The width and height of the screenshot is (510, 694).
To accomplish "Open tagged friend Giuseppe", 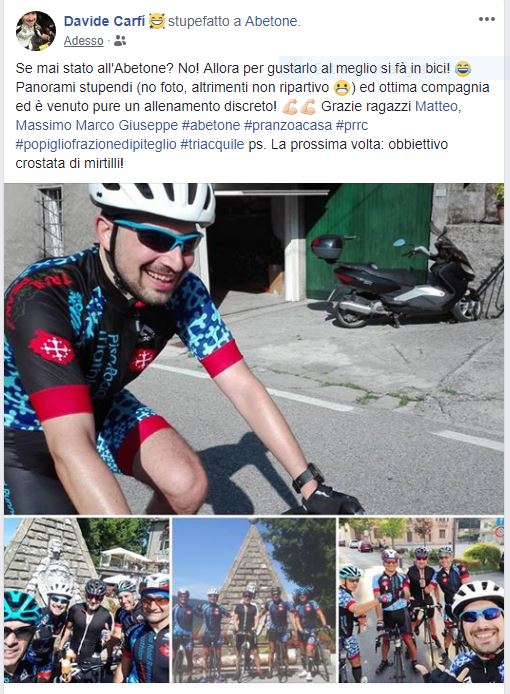I will pyautogui.click(x=148, y=125).
